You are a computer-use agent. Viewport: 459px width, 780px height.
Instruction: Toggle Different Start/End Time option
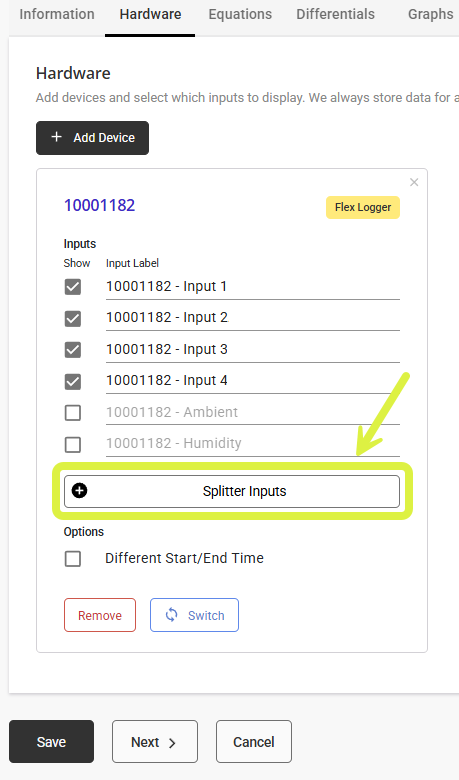click(x=73, y=559)
